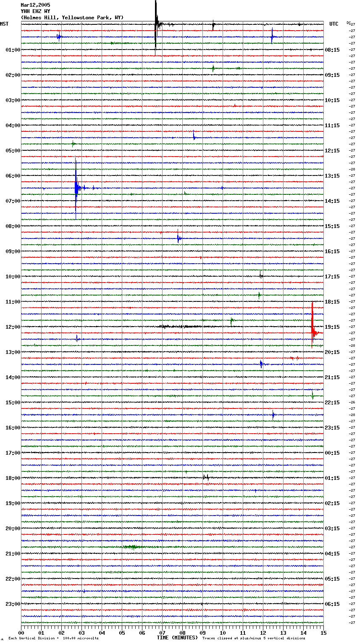This screenshot has width=357, height=644.
Task: Click the black wiggle on the 18:00 trace
Action: 206,477
